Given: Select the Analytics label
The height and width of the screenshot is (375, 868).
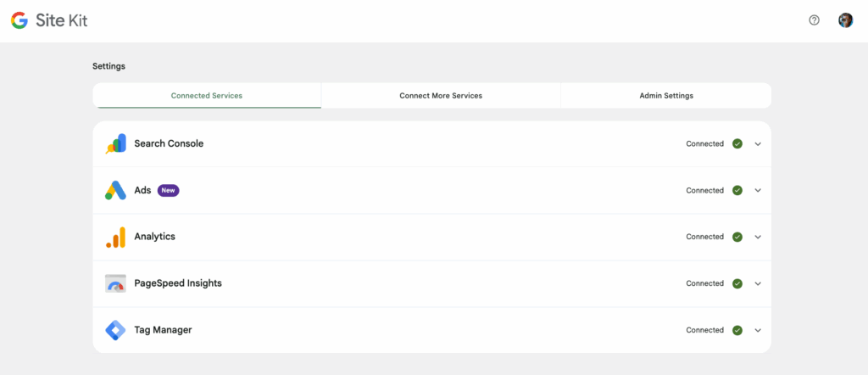Looking at the screenshot, I should tap(154, 237).
